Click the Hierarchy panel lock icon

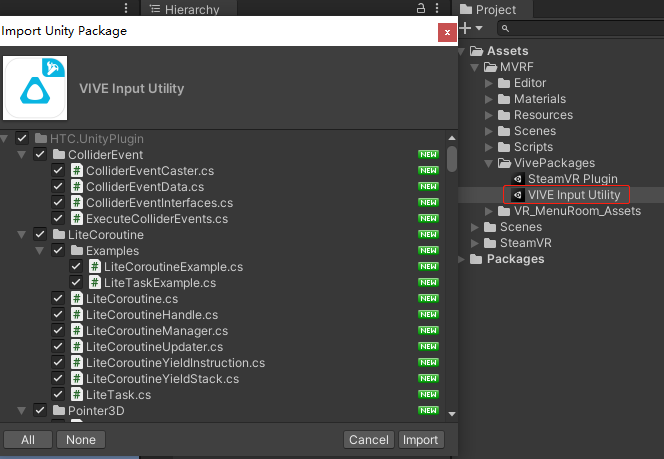coord(421,8)
